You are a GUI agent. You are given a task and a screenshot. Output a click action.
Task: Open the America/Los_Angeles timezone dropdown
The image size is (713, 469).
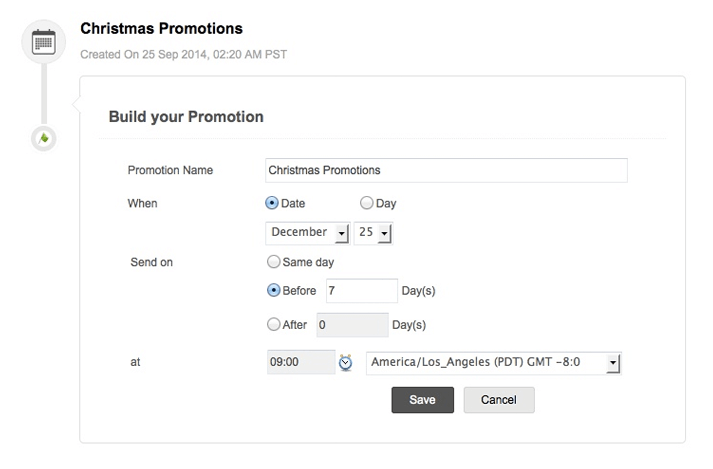click(x=494, y=363)
